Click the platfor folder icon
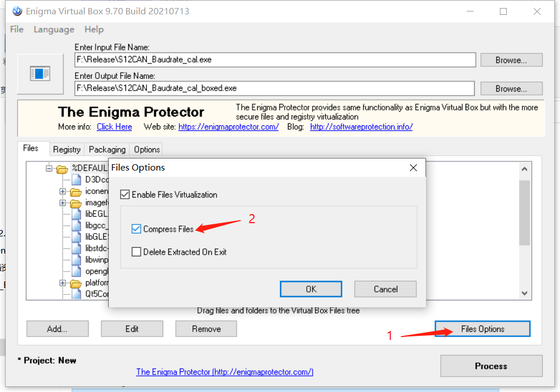 [76, 283]
